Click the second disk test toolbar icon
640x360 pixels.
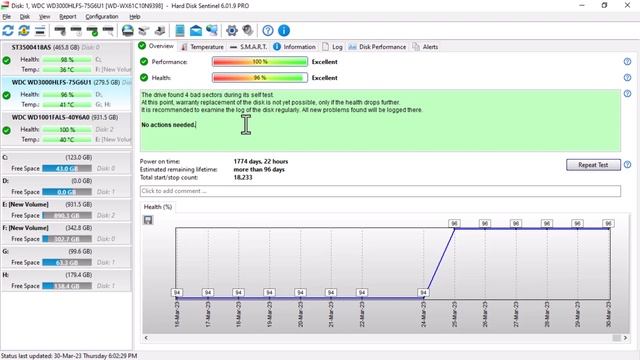(x=76, y=31)
